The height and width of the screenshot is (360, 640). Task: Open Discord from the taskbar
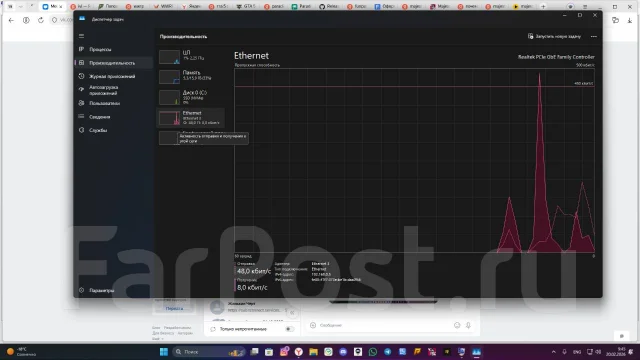343,352
